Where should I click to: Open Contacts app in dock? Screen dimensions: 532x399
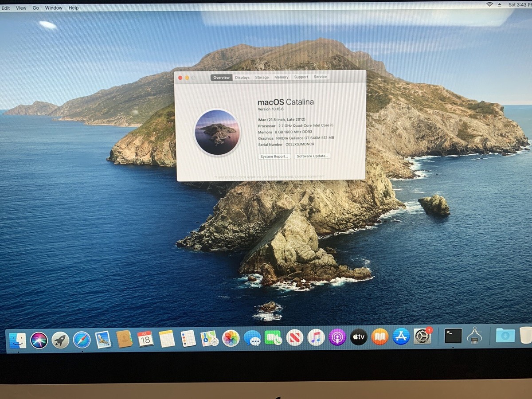click(125, 339)
